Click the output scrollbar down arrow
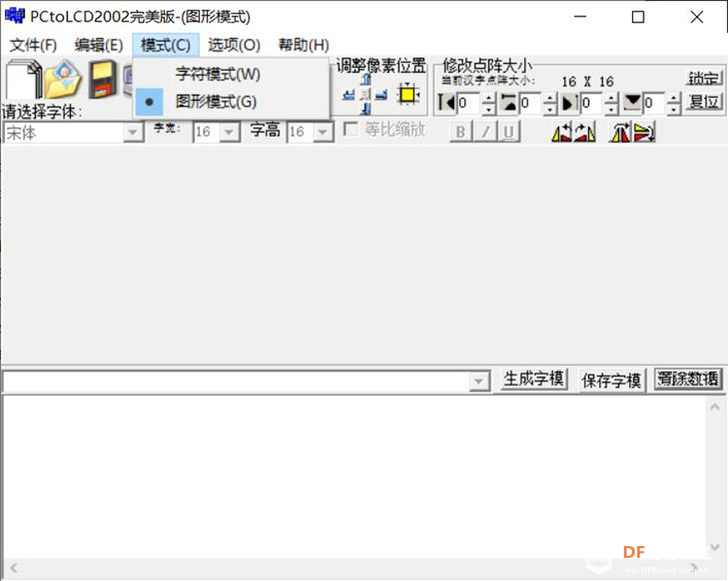 [x=714, y=547]
